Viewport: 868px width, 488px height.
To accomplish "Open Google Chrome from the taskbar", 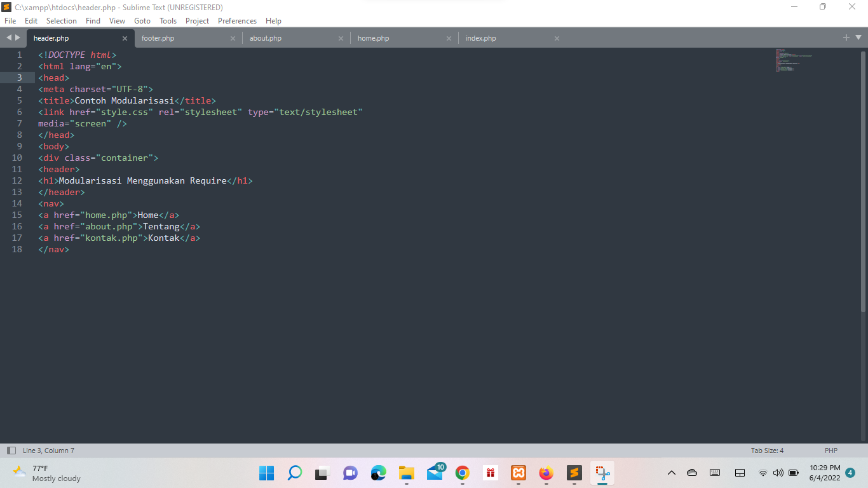I will (462, 473).
